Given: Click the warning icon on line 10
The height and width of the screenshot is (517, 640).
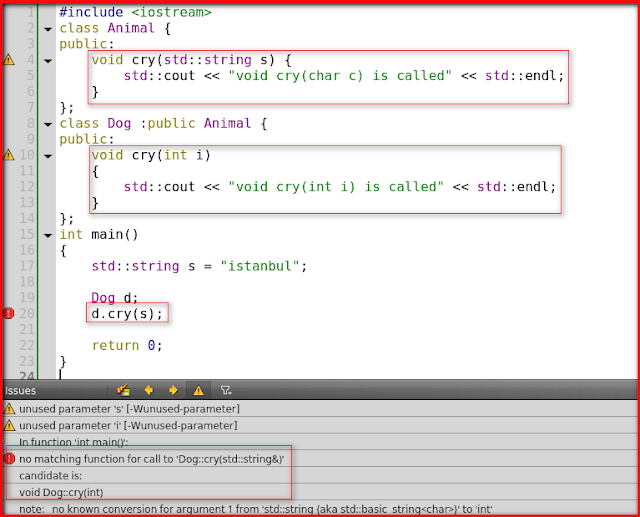Looking at the screenshot, I should click(x=9, y=155).
